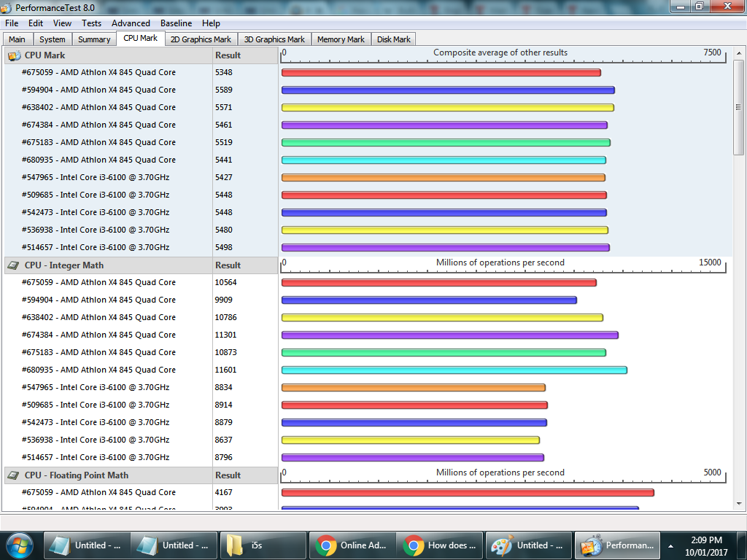Click the CPU - Integer Math Result column header
The height and width of the screenshot is (560, 747).
245,265
